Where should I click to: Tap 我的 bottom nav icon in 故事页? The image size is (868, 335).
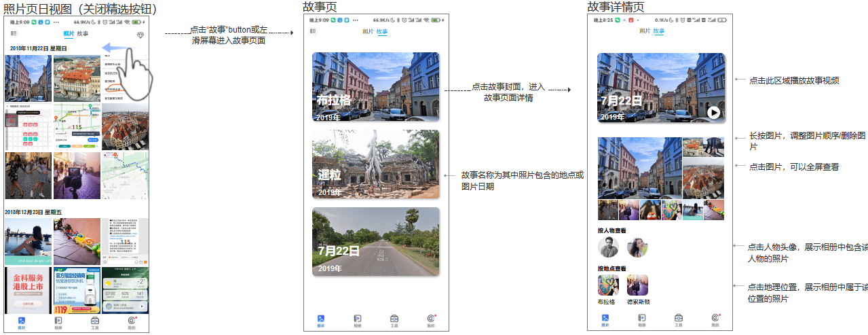pos(431,321)
